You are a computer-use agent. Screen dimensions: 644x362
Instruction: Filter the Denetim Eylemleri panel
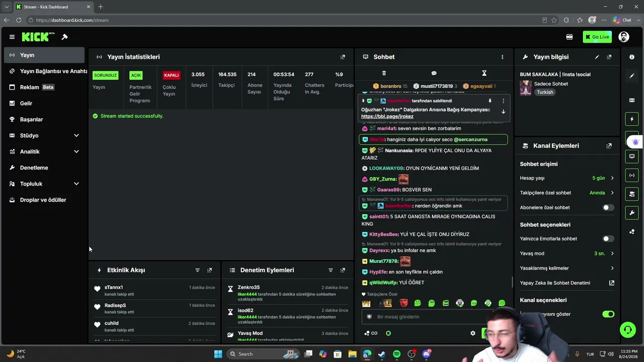pyautogui.click(x=331, y=270)
